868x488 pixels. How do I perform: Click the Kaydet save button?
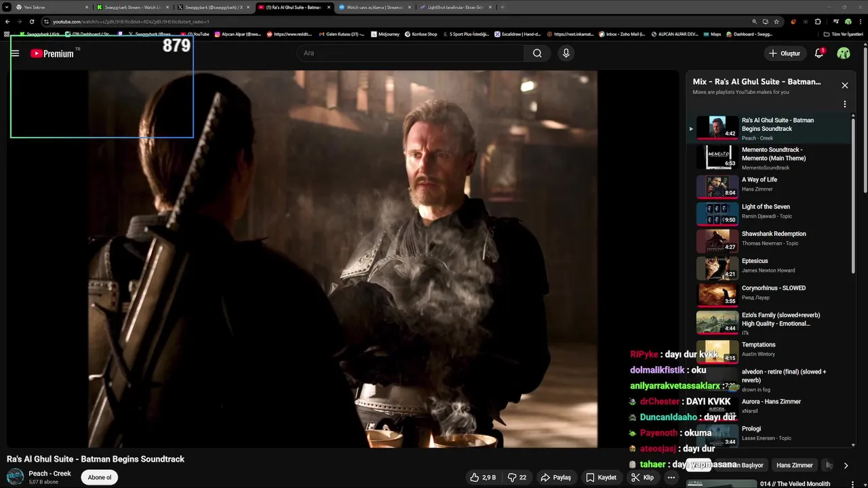click(601, 477)
